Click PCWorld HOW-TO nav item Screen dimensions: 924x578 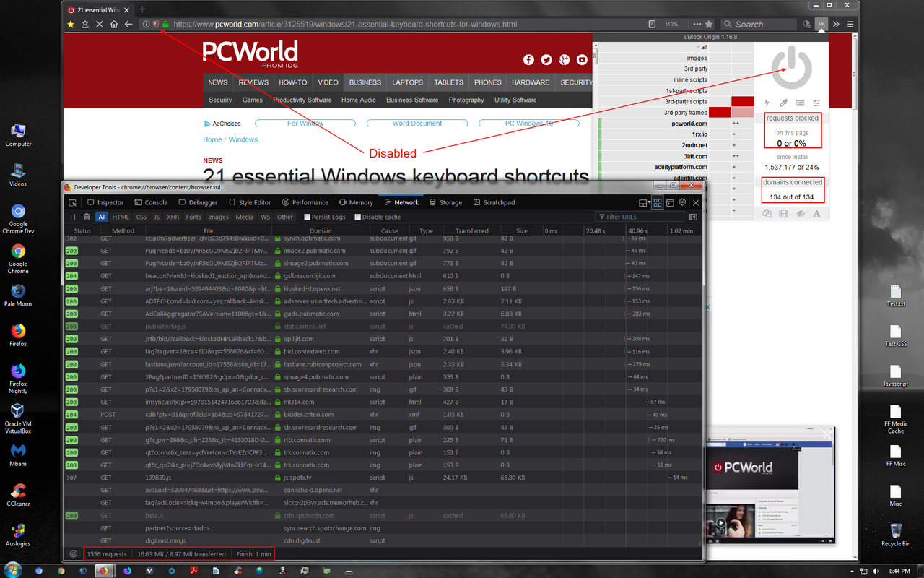point(293,82)
